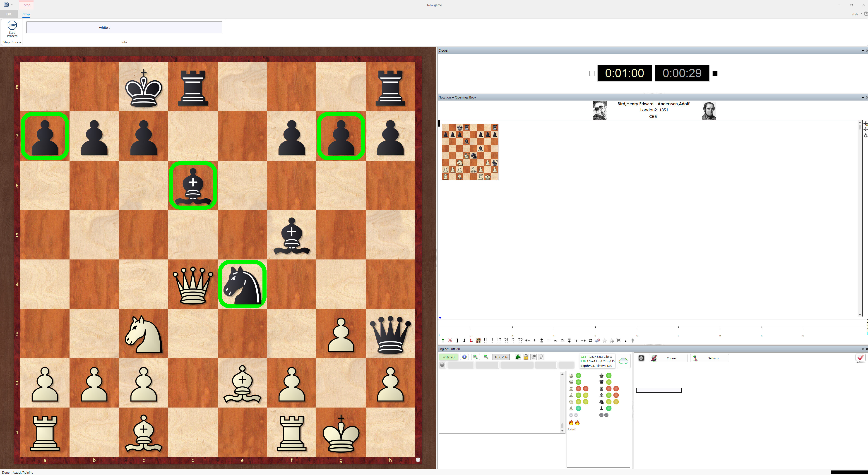
Task: Open engine Settings
Action: (x=709, y=358)
